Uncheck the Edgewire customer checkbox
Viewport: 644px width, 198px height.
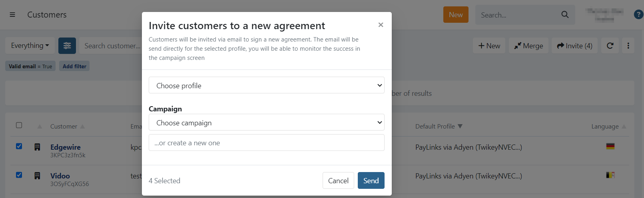pyautogui.click(x=19, y=146)
